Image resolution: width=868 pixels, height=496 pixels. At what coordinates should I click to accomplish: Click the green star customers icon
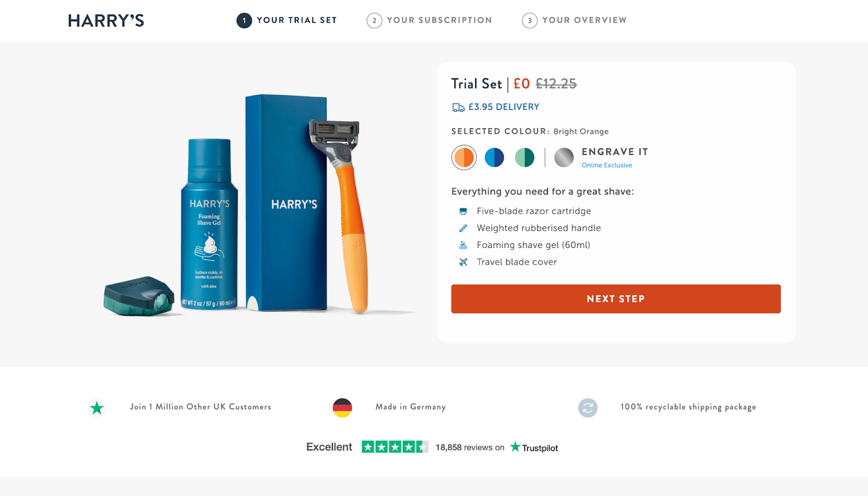97,408
